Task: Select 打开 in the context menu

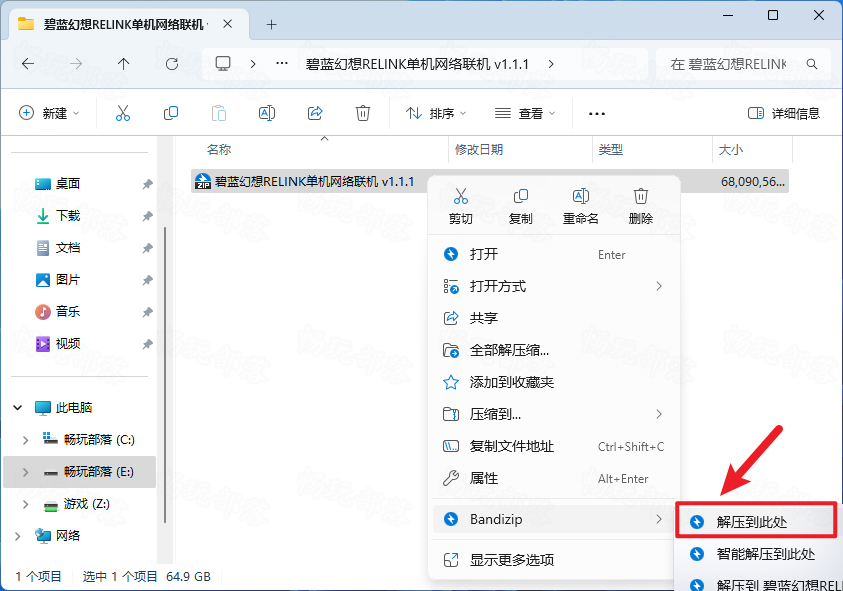Action: (555, 254)
